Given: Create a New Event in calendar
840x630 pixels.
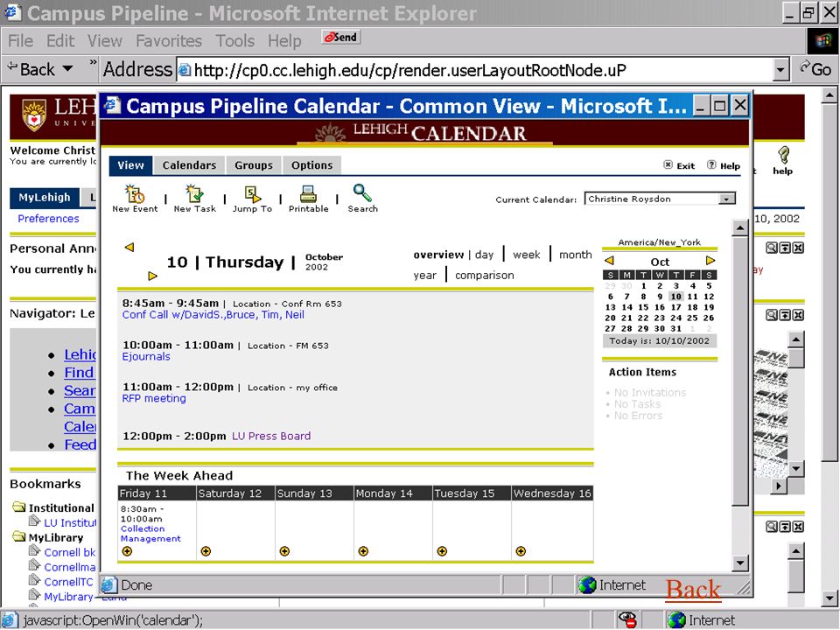Looking at the screenshot, I should 135,199.
